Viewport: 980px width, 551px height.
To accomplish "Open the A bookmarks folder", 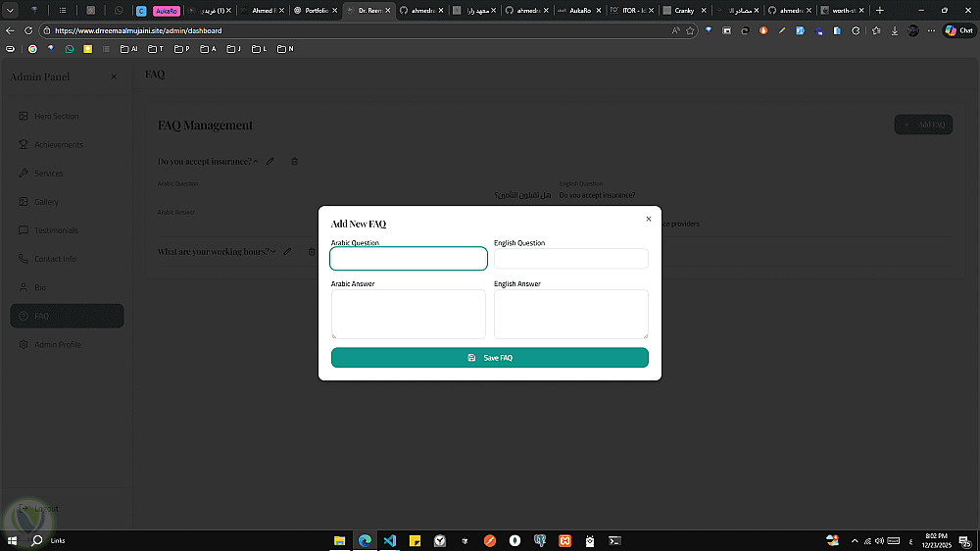I will (208, 49).
